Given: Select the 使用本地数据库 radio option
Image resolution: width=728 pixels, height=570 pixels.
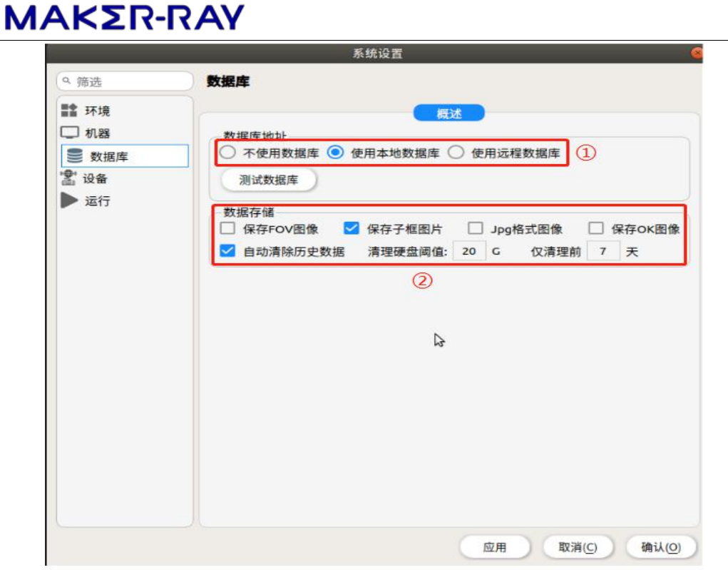Looking at the screenshot, I should pyautogui.click(x=335, y=153).
